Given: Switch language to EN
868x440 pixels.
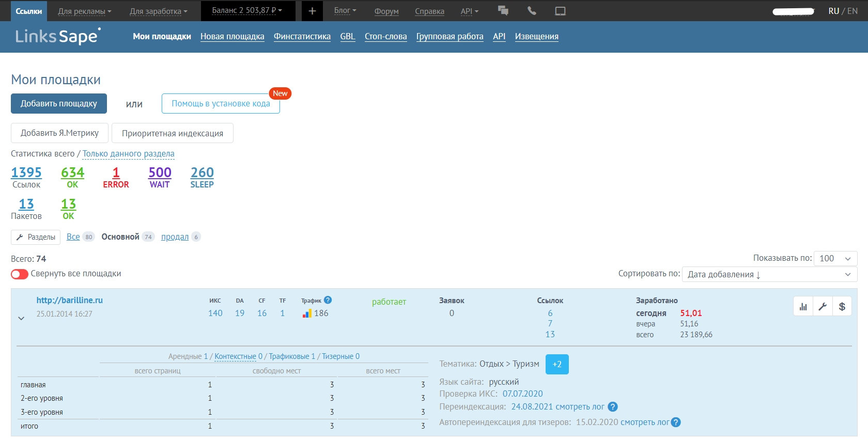Looking at the screenshot, I should 852,11.
